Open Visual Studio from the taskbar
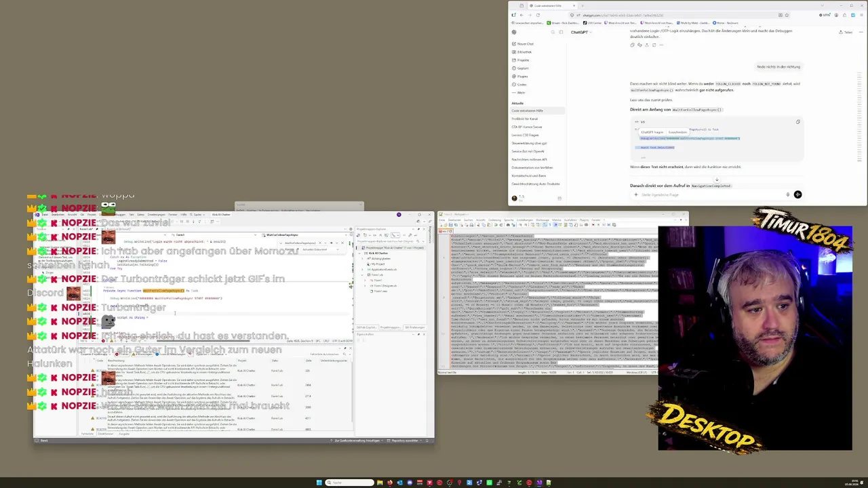The image size is (868, 488). (x=540, y=483)
